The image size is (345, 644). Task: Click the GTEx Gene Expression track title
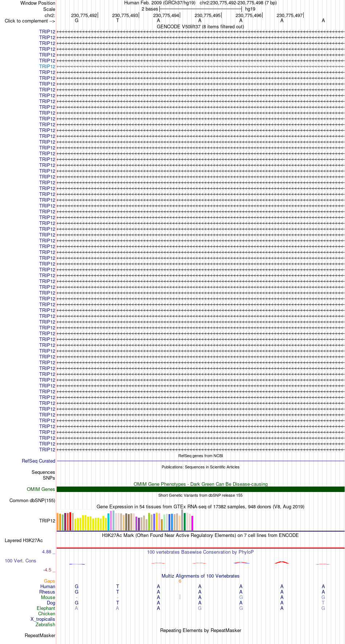tap(200, 506)
